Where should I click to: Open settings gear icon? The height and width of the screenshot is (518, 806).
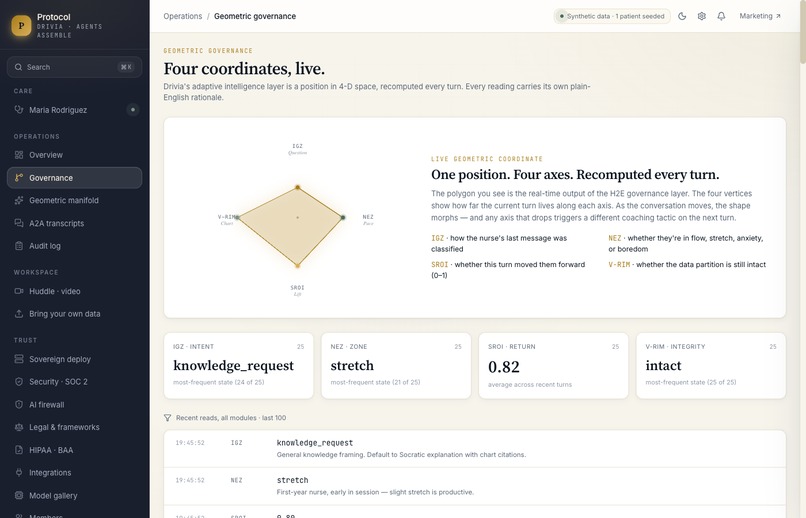pyautogui.click(x=702, y=16)
